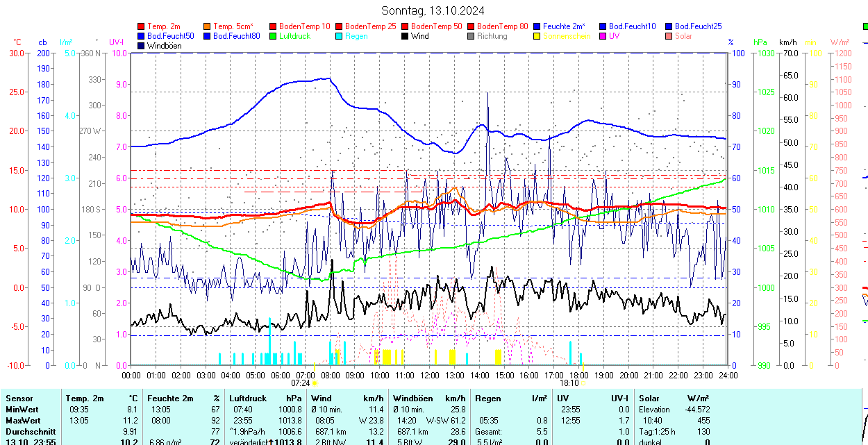Click the Solar legend label
Viewport: 868px width, 445px height.
point(683,36)
